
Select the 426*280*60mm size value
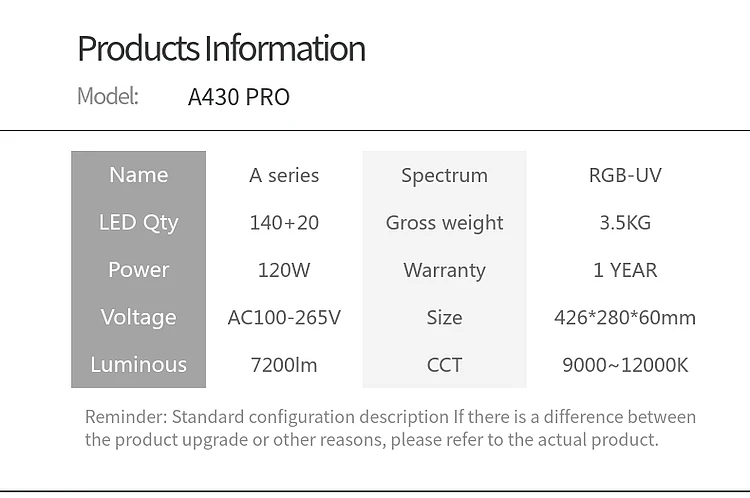625,317
